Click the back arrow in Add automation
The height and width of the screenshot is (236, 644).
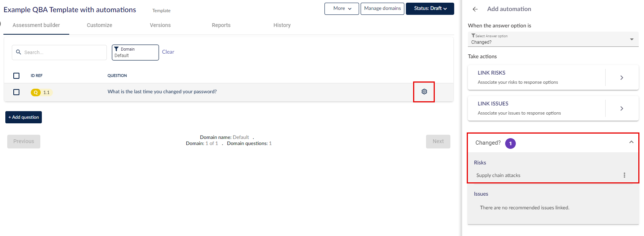point(475,9)
